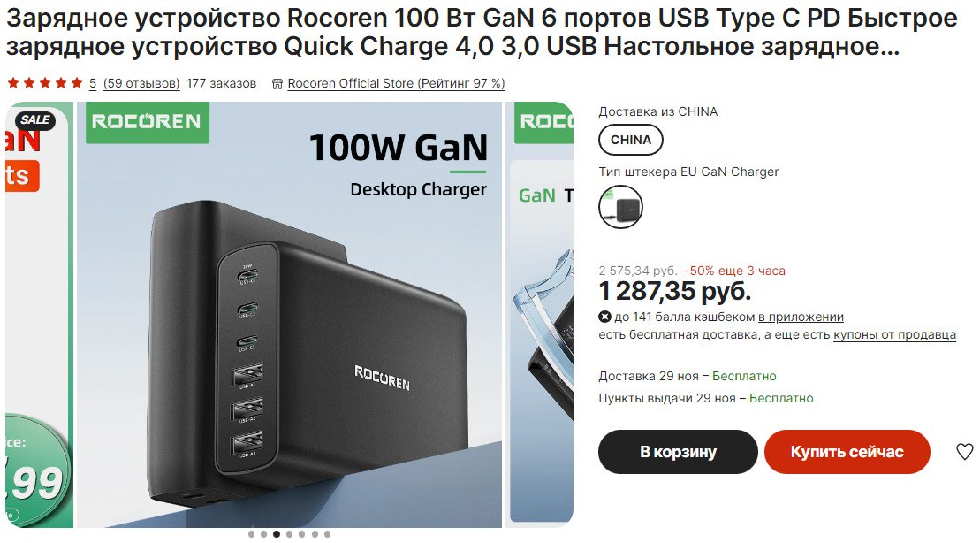Show next product image on right
The image size is (980, 543).
pos(539,315)
